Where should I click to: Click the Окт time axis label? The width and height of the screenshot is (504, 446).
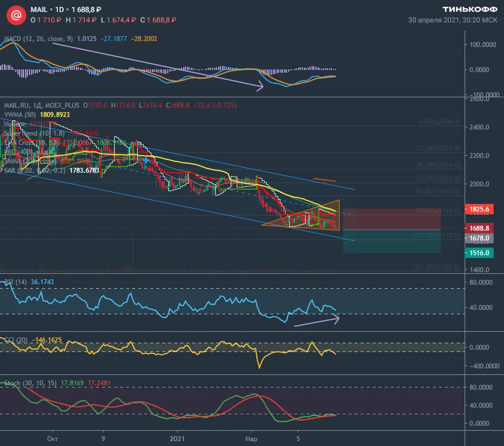coord(52,438)
